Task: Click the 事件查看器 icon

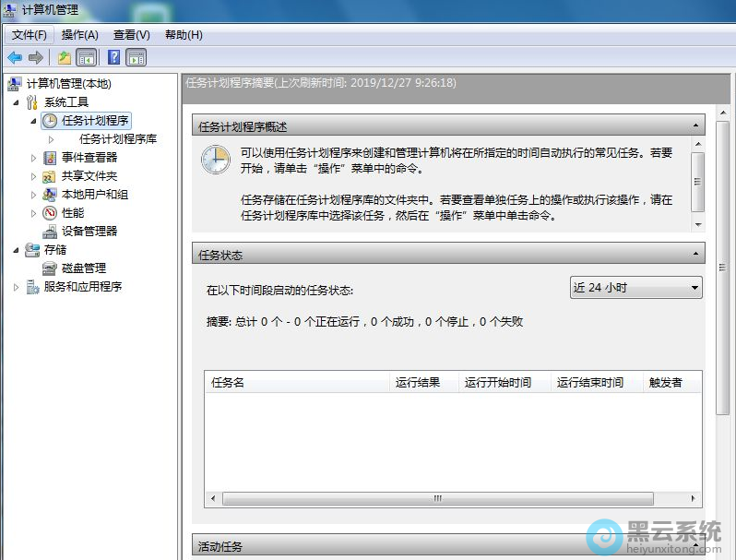Action: 50,158
